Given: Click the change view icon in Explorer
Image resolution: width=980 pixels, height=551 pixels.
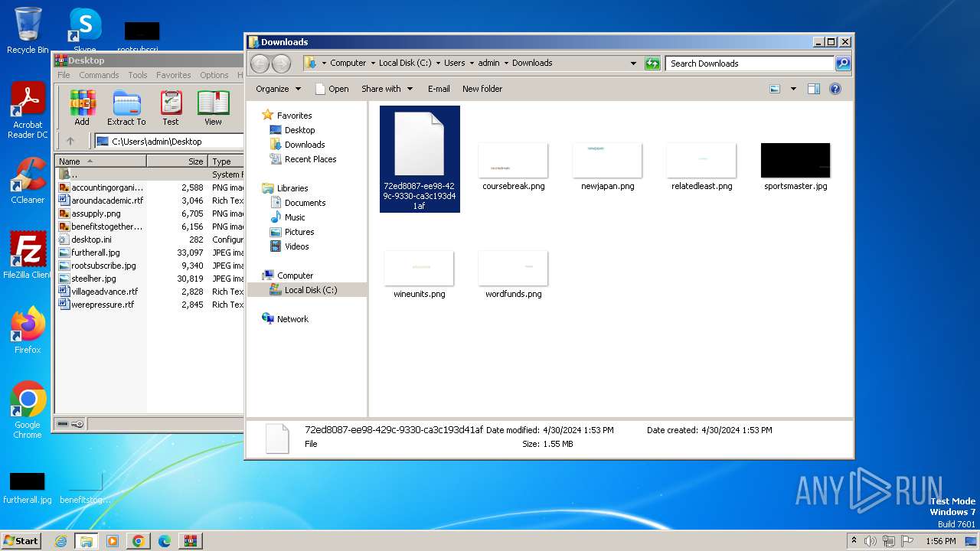Looking at the screenshot, I should pos(775,89).
